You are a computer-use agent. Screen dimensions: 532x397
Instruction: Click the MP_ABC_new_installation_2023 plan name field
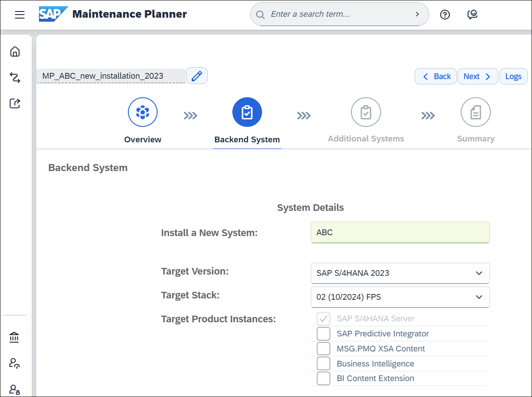111,76
